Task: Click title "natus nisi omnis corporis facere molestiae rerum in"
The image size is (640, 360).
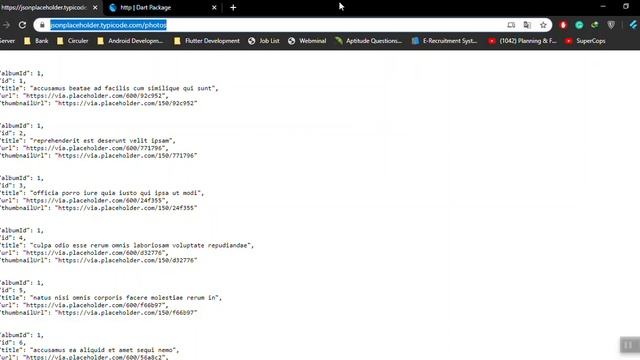Action: tap(124, 298)
